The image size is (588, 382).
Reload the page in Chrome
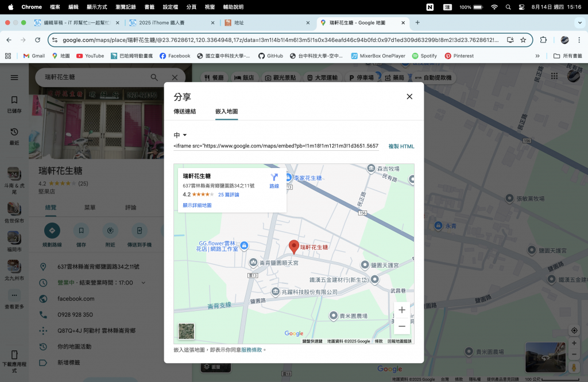[37, 40]
